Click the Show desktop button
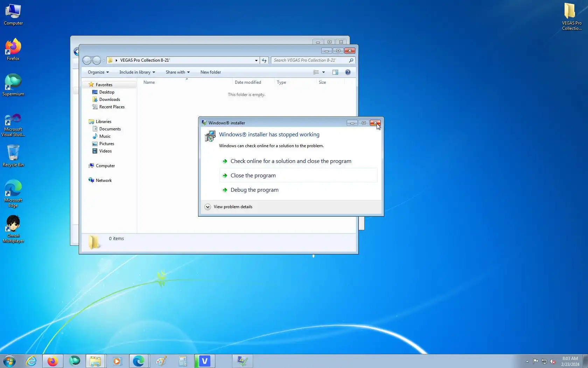Viewport: 588px width, 368px height. tap(585, 361)
